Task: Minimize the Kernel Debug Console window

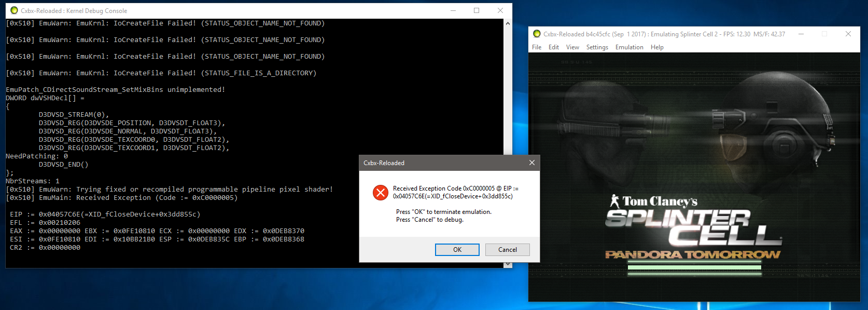Action: click(453, 10)
